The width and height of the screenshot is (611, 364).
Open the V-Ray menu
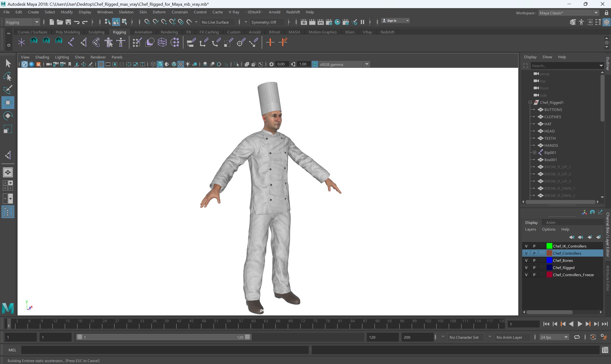(234, 12)
